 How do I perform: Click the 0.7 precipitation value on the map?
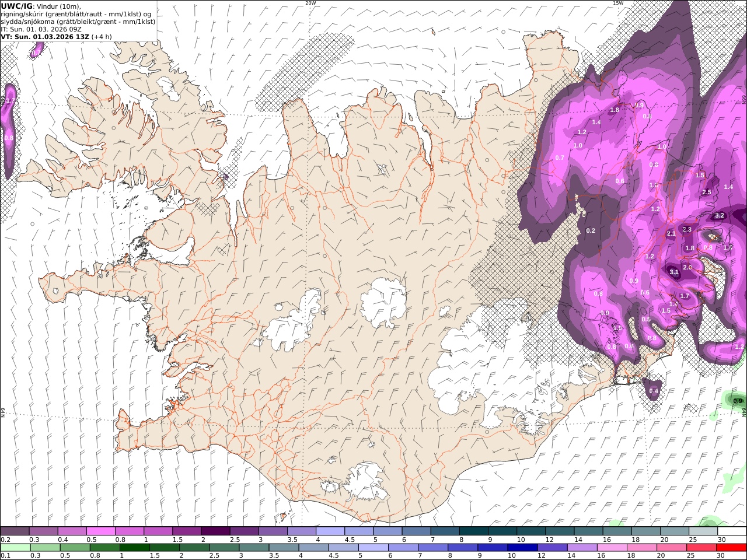(560, 157)
